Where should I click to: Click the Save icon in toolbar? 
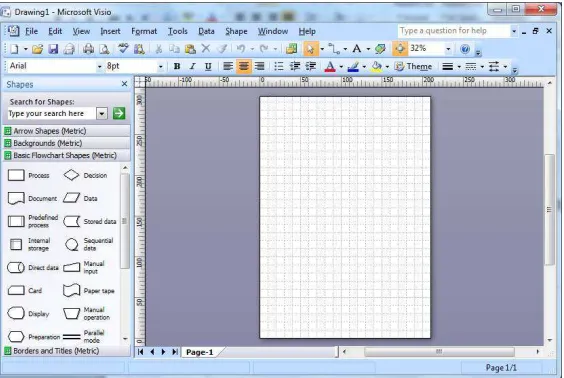[53, 49]
